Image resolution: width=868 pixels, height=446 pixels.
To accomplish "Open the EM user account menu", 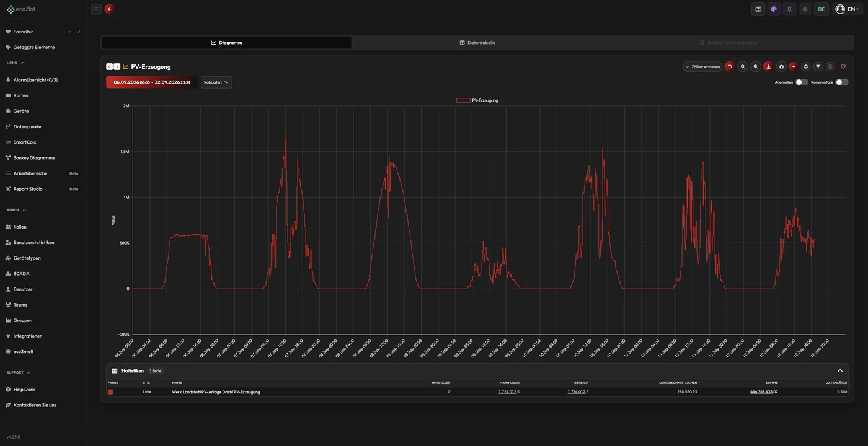I will [x=848, y=9].
